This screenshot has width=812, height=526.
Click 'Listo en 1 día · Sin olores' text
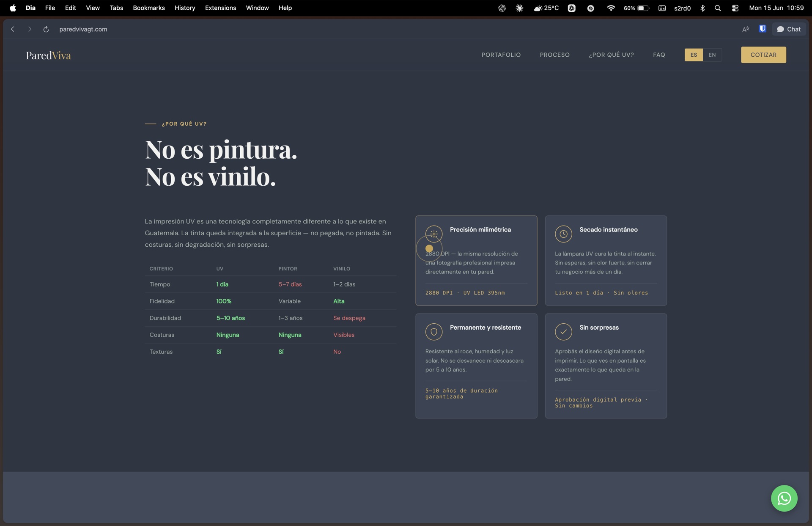[601, 292]
